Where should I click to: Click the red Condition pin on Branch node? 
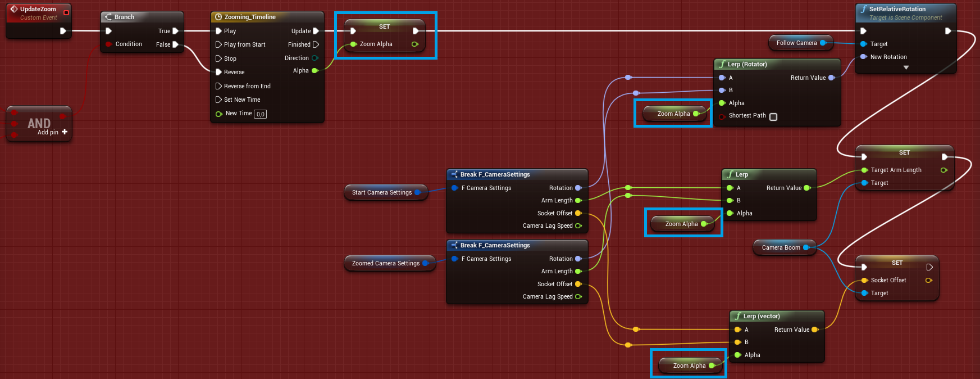point(108,44)
